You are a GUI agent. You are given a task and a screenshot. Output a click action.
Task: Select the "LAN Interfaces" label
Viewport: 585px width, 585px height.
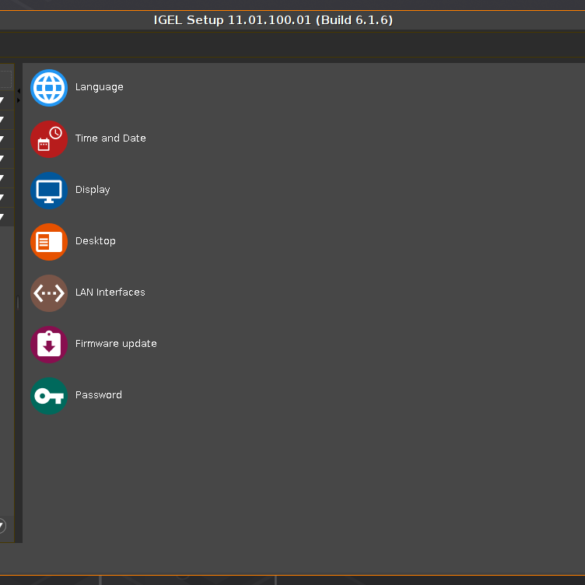(110, 292)
